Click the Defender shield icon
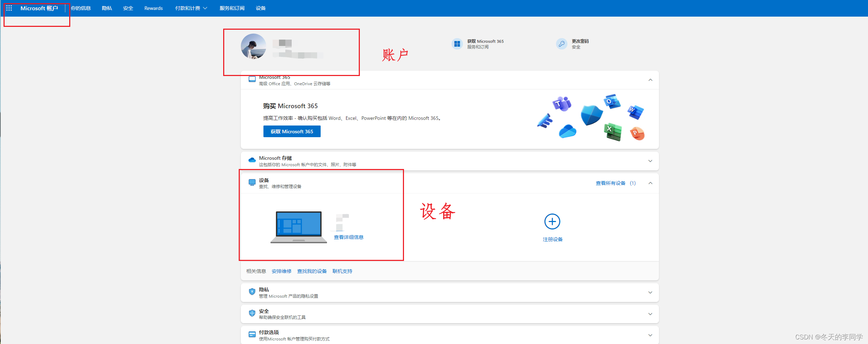The image size is (868, 344). pos(592,115)
